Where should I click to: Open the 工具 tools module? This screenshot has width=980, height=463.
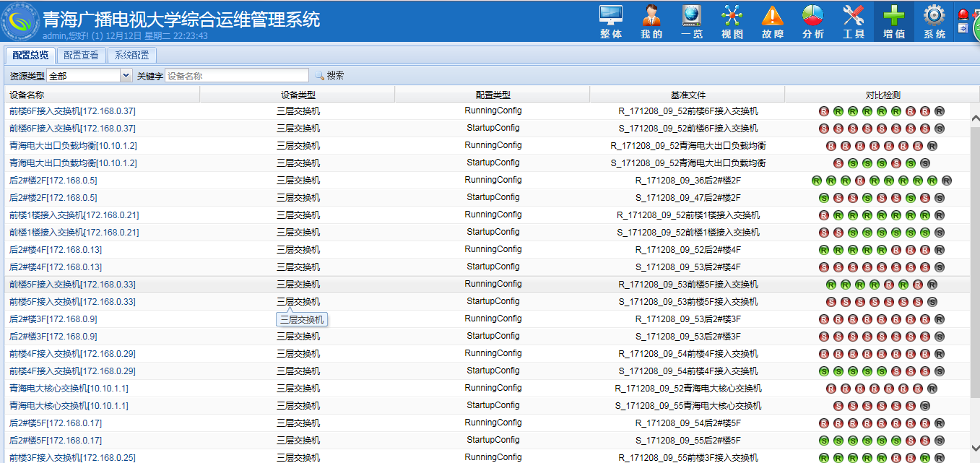click(x=854, y=22)
